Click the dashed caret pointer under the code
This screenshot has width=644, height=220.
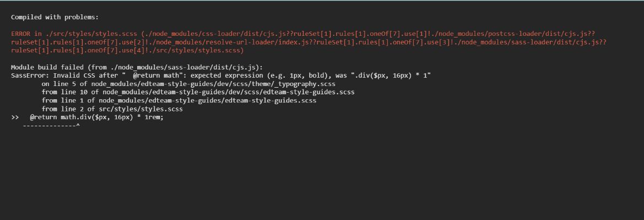(51, 125)
